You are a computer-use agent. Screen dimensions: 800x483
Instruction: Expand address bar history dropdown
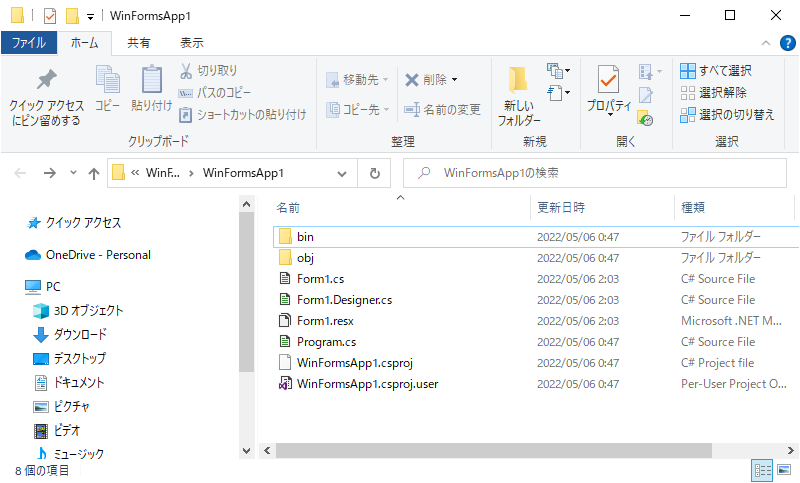pos(342,174)
